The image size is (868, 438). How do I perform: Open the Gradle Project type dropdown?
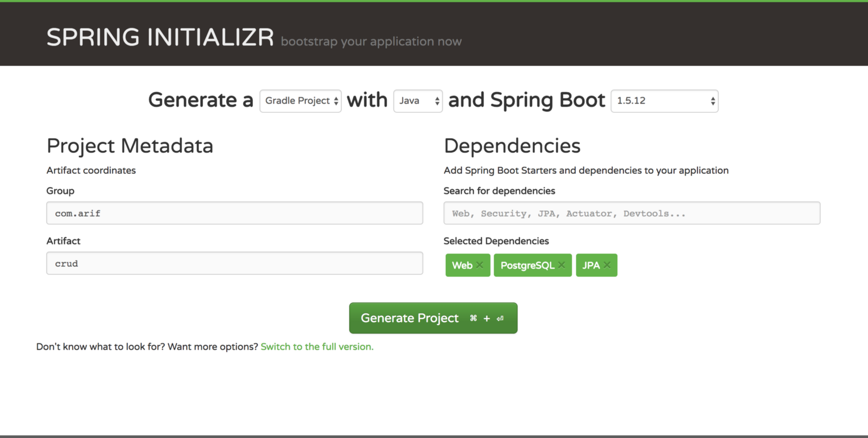tap(301, 101)
